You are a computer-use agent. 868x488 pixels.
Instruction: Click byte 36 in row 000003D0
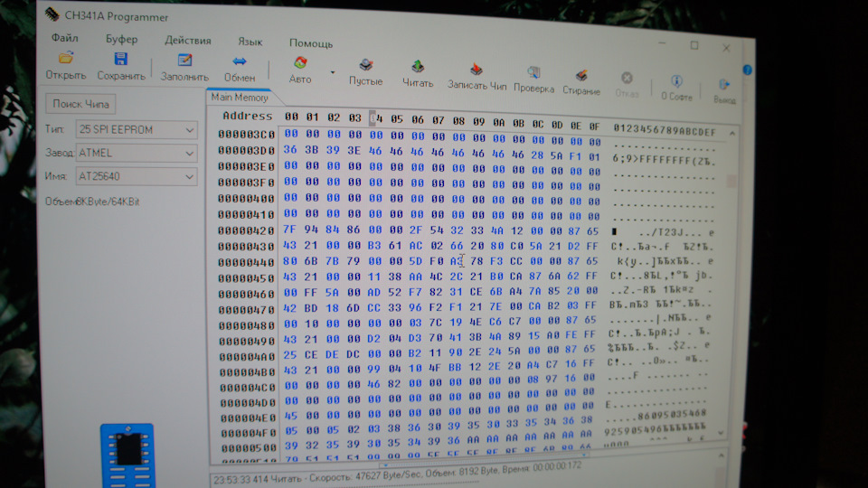click(290, 149)
